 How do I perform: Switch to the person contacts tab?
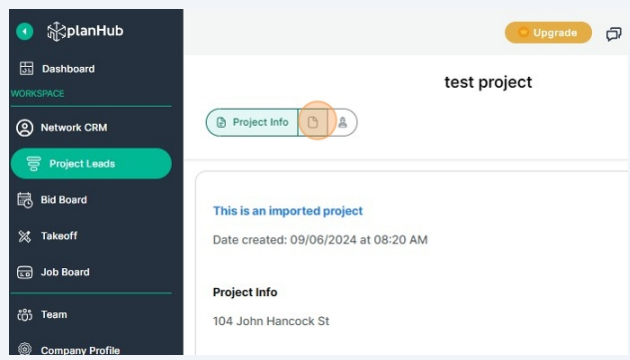click(342, 122)
